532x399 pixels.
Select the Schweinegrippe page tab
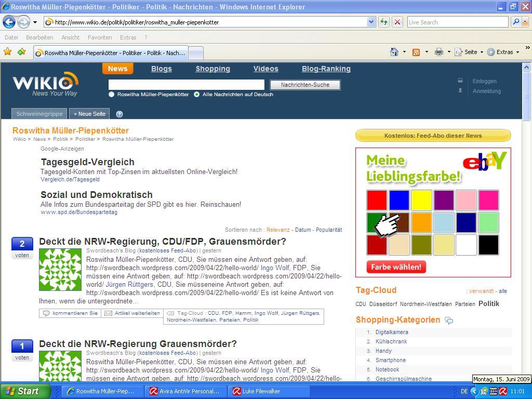pyautogui.click(x=39, y=114)
